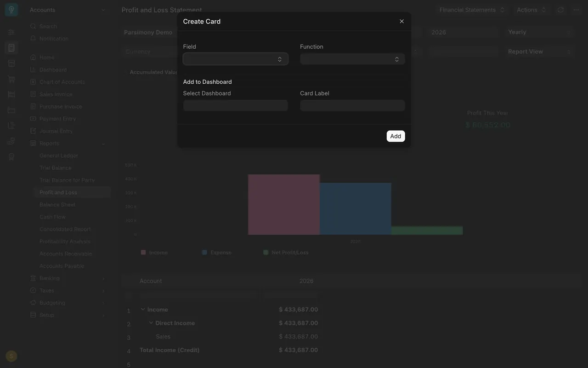Click the lightbulb app logo icon
The width and height of the screenshot is (588, 368).
tap(11, 10)
